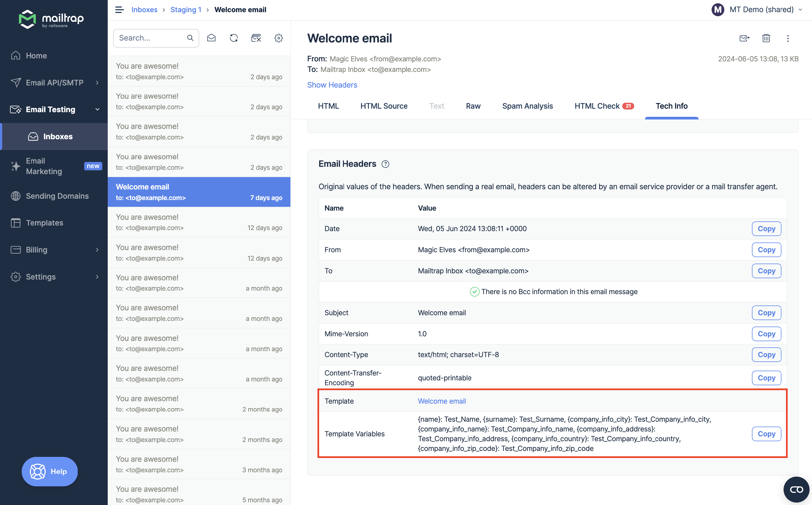Switch to the Spam Analysis tab
The width and height of the screenshot is (812, 505).
[x=527, y=106]
